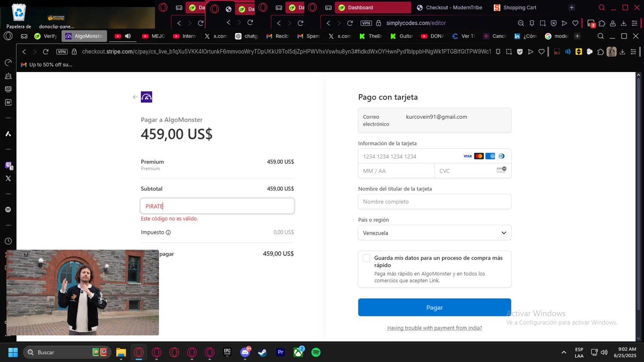Image resolution: width=644 pixels, height=362 pixels.
Task: Click search tabs magnifier in front window
Action: 601,36
